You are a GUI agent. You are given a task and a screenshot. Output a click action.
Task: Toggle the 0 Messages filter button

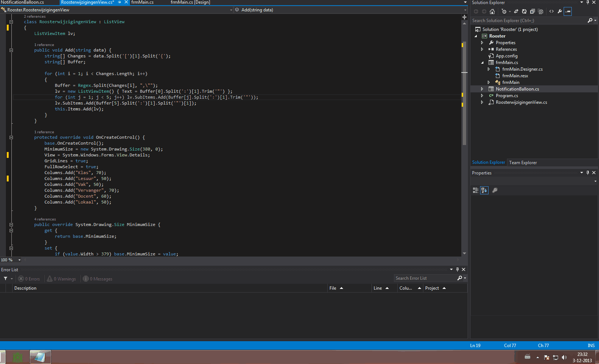98,279
